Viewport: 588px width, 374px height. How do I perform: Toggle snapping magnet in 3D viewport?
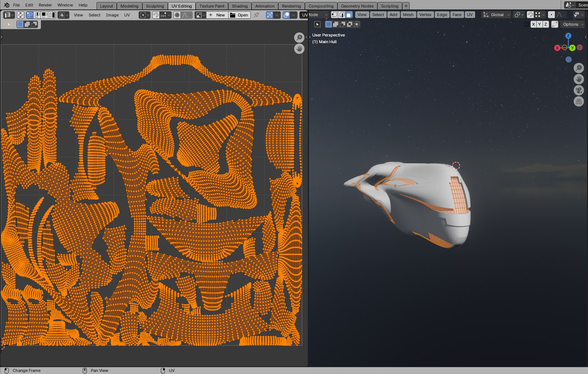pyautogui.click(x=530, y=15)
